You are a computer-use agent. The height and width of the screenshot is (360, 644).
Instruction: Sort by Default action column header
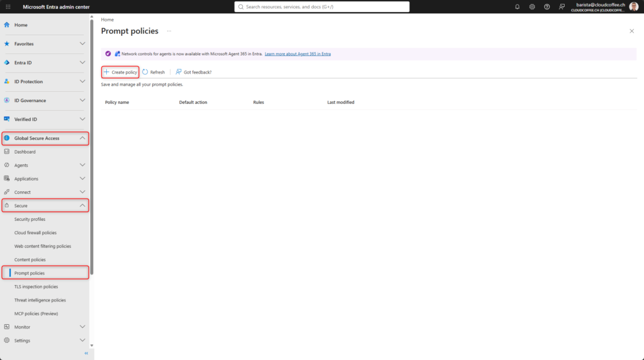(x=193, y=103)
